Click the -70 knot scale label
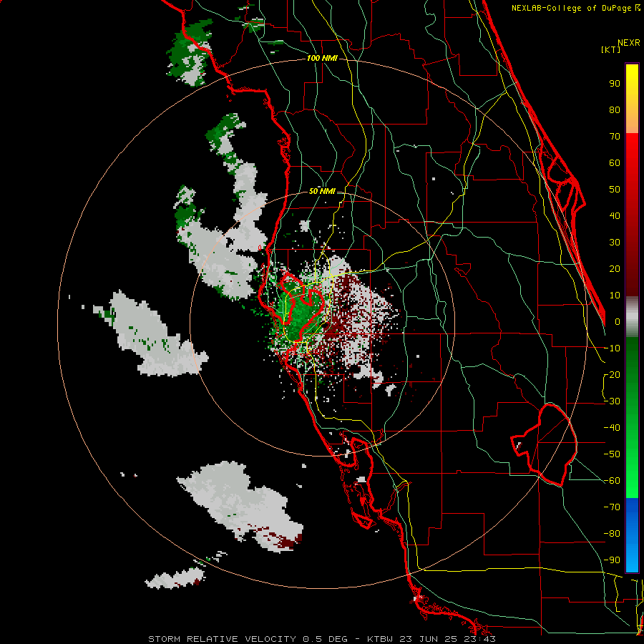This screenshot has width=644, height=644. [x=612, y=507]
